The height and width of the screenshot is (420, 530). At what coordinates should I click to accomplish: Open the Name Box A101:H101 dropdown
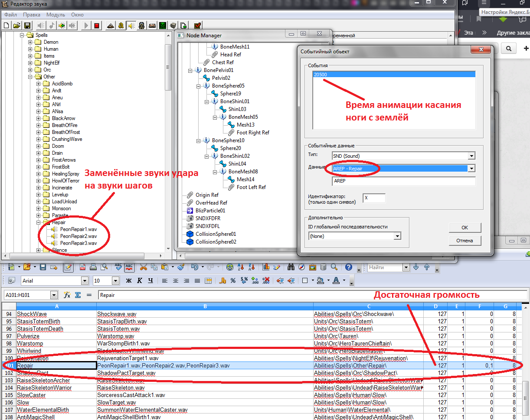tap(54, 295)
